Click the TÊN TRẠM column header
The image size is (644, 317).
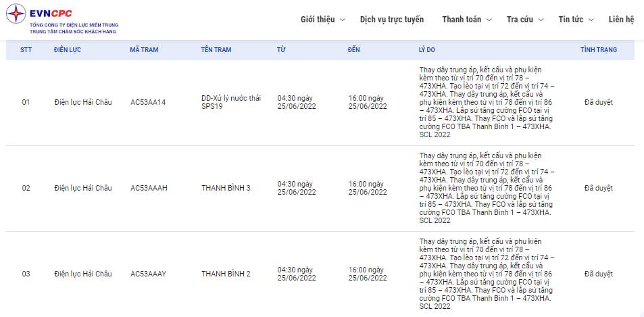point(216,50)
